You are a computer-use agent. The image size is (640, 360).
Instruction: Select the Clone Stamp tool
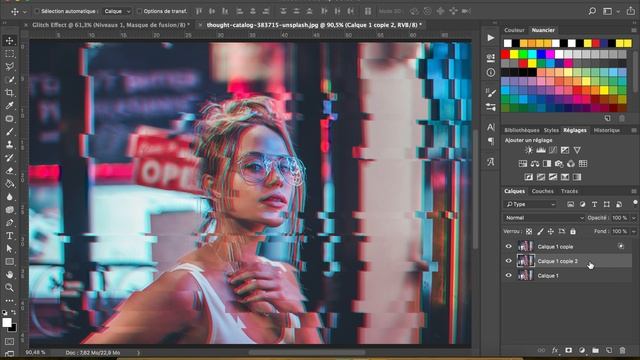9,144
